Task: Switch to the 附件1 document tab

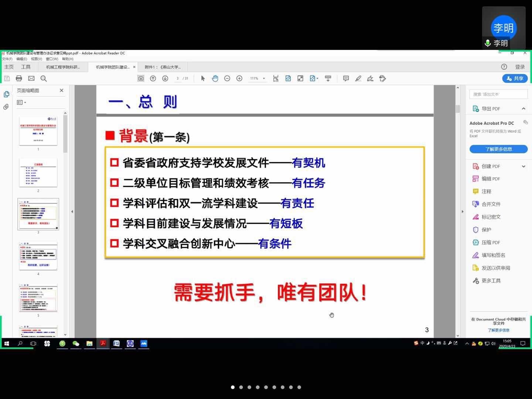Action: (x=163, y=67)
